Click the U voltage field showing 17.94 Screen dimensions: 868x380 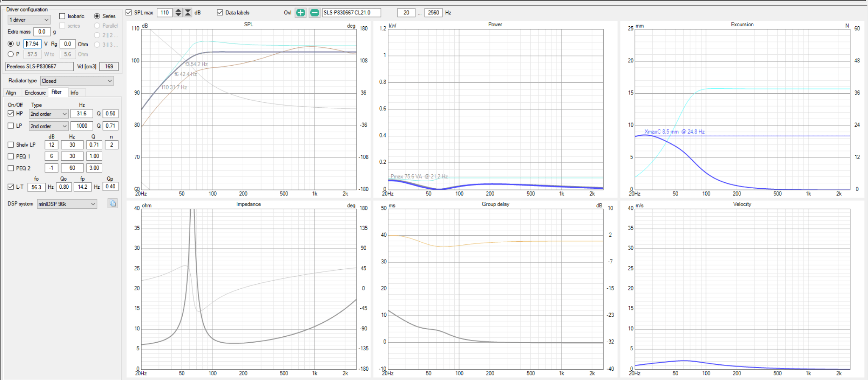point(33,44)
